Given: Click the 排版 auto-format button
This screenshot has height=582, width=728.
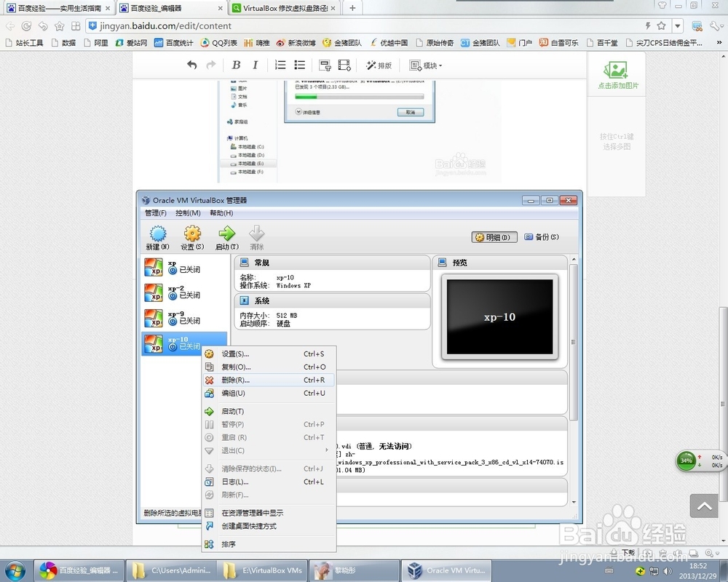Looking at the screenshot, I should [379, 65].
